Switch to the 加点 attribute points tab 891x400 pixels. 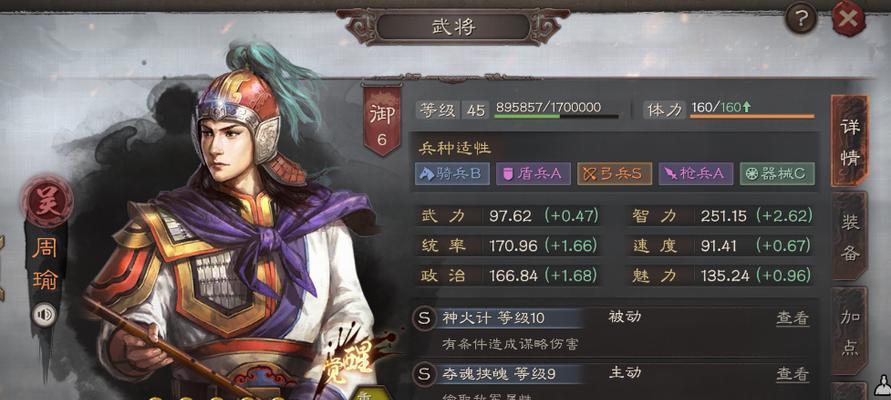click(x=850, y=331)
